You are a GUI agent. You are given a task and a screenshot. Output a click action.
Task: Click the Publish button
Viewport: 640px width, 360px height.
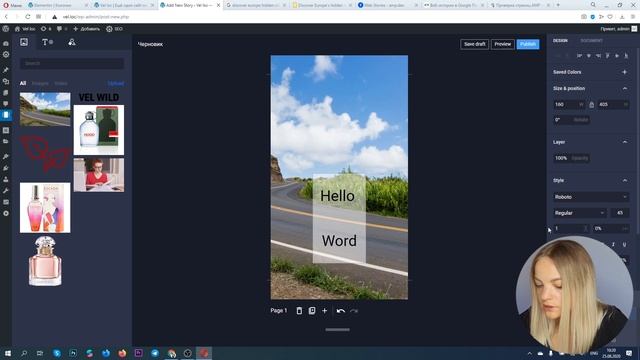tap(528, 44)
